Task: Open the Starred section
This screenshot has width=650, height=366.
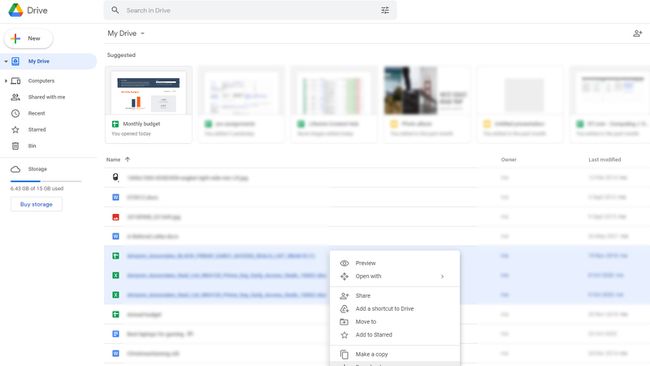Action: (x=37, y=130)
